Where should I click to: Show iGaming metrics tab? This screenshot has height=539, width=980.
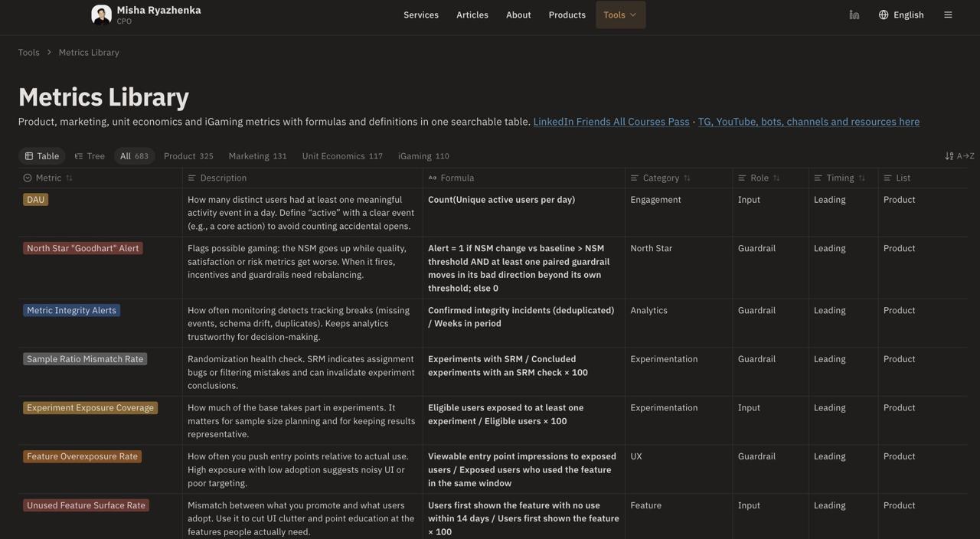[x=423, y=156]
